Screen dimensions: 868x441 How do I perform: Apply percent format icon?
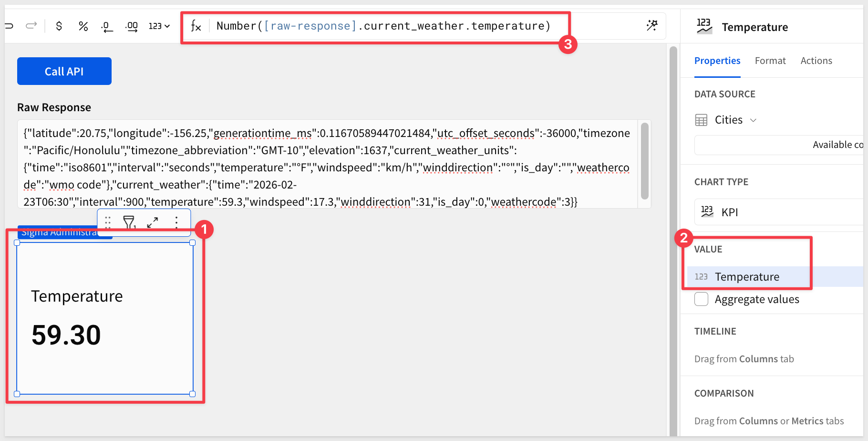(83, 26)
